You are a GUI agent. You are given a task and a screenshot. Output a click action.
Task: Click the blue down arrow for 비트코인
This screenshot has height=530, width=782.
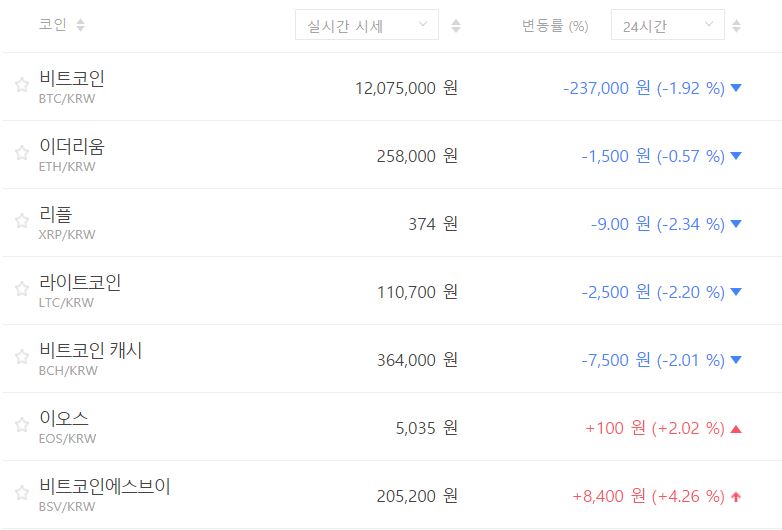(736, 88)
